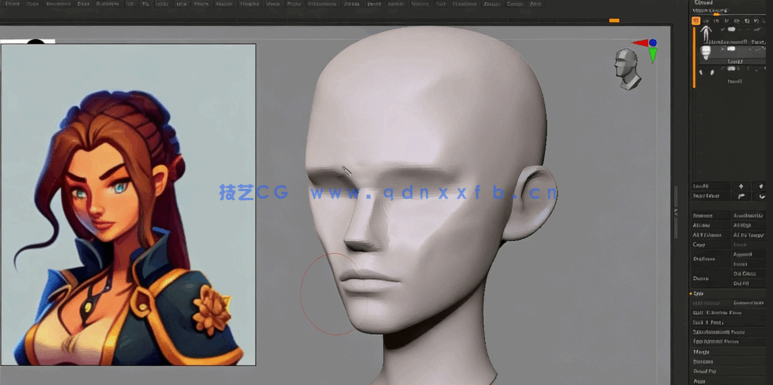
Task: Select the subtool showing two small eye shapes
Action: [706, 72]
